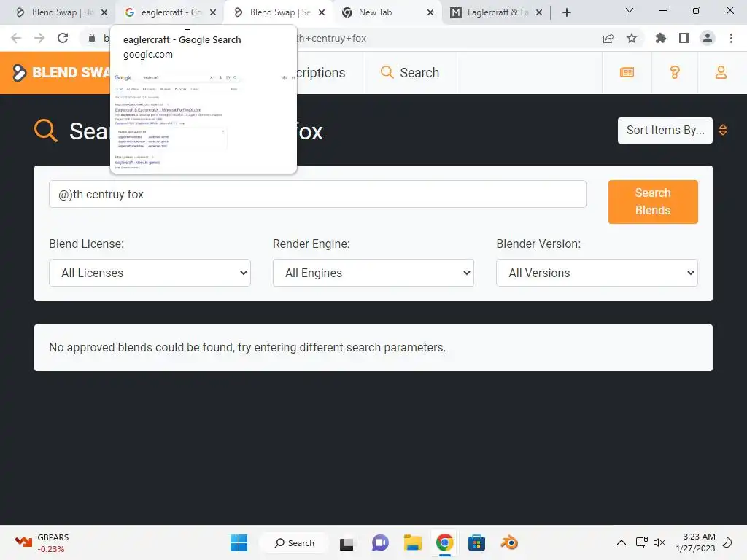747x560 pixels.
Task: Open Chrome extensions puzzle icon
Action: point(660,38)
